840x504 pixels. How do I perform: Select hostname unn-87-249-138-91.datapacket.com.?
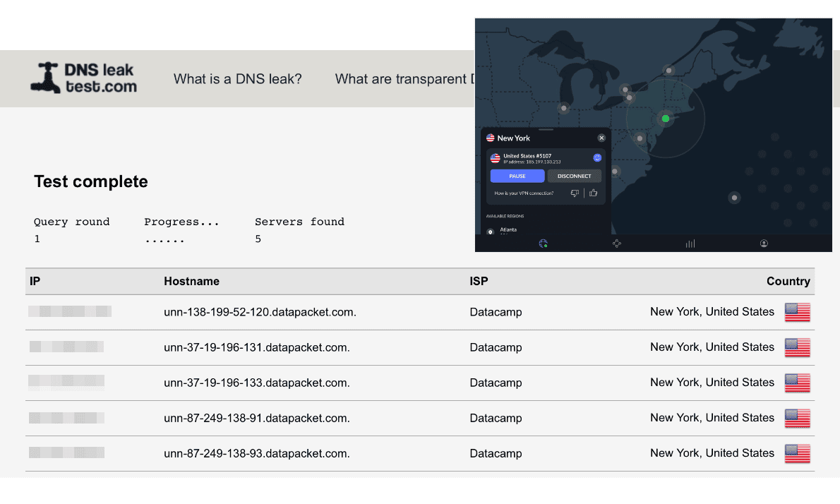(257, 418)
